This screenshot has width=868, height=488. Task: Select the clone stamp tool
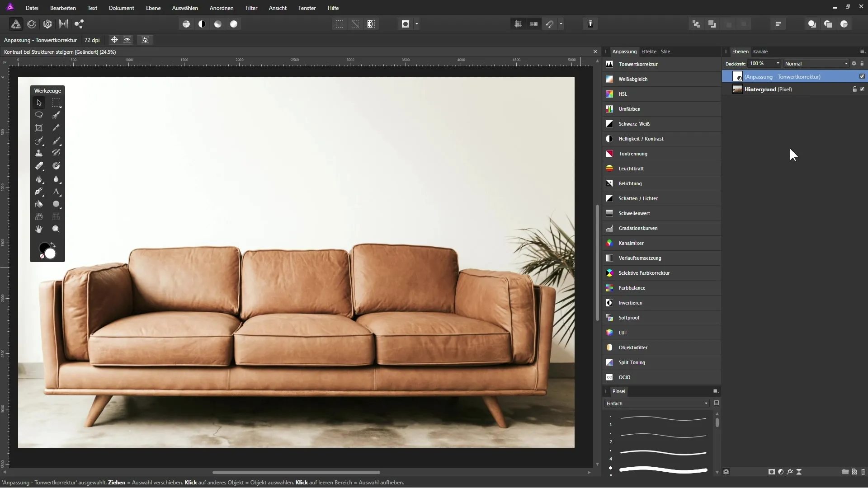coord(39,153)
